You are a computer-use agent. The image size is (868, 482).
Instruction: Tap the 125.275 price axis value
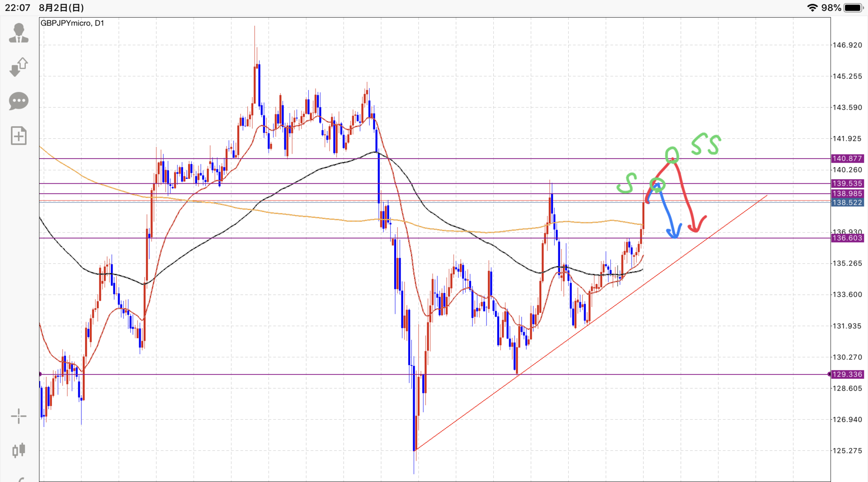point(848,451)
